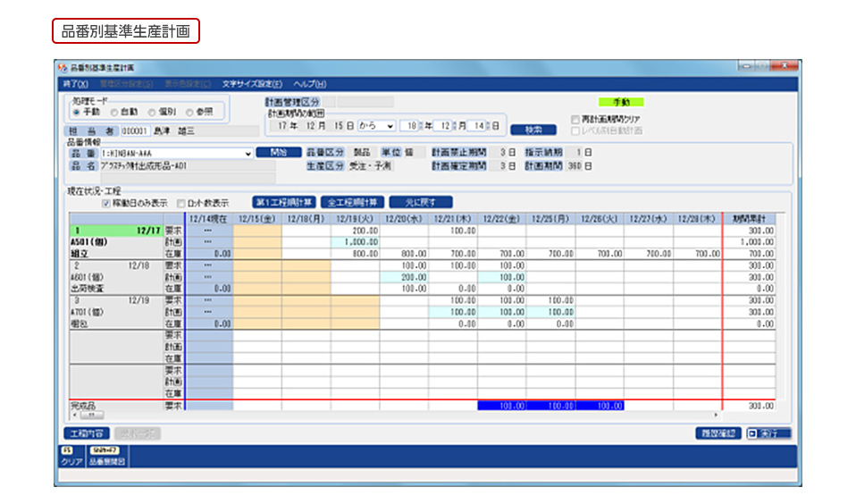Click the app icon in the title bar
The width and height of the screenshot is (856, 504).
[x=62, y=68]
